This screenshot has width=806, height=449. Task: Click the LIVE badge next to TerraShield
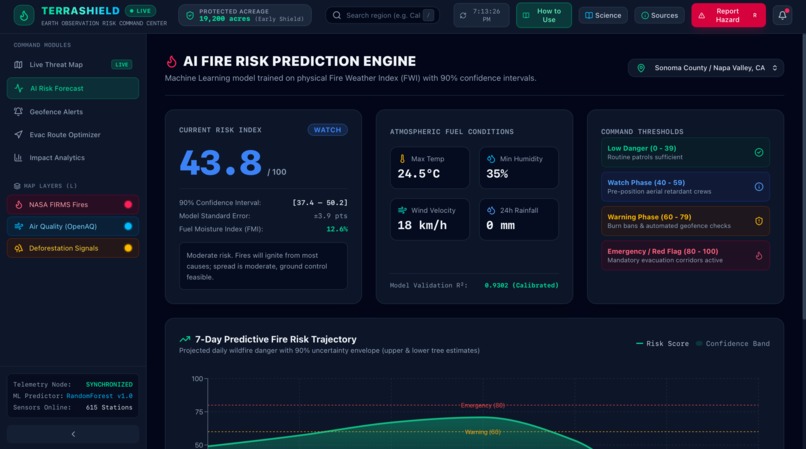tap(140, 11)
